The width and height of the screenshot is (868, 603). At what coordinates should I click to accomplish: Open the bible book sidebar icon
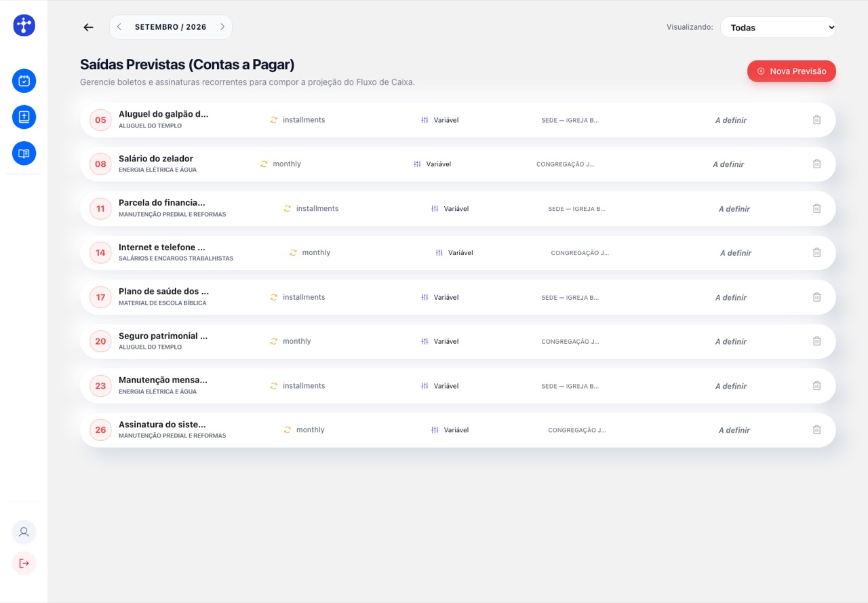coord(24,117)
